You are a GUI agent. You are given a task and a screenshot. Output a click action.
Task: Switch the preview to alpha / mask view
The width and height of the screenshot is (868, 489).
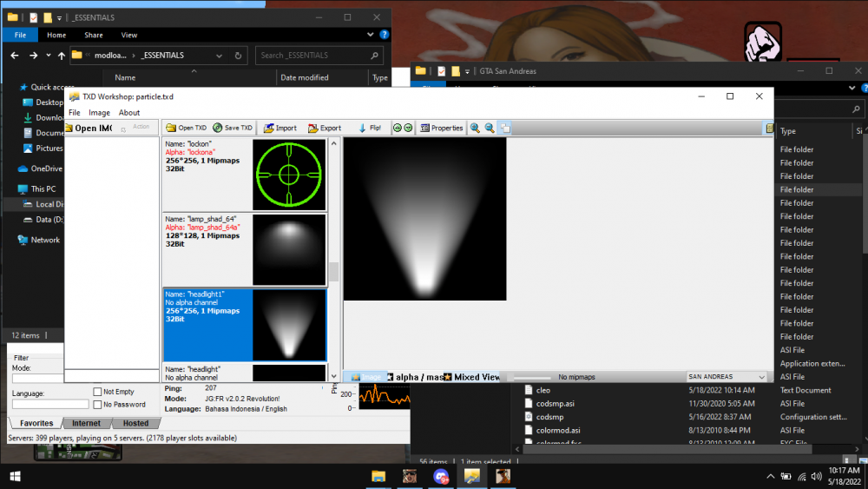[415, 377]
